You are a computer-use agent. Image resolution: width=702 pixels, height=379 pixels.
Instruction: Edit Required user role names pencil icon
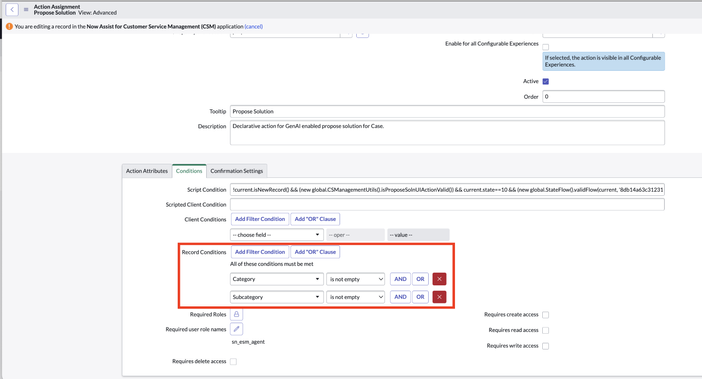(236, 329)
